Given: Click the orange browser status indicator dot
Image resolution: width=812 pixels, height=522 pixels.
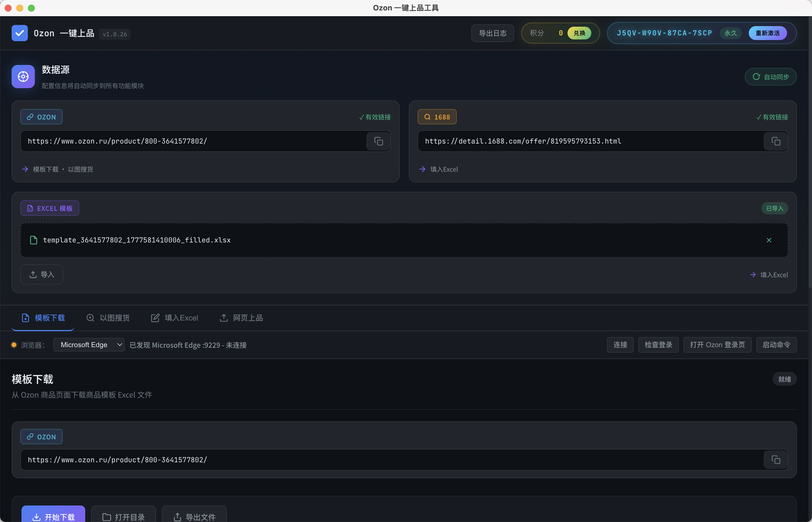Looking at the screenshot, I should (14, 345).
